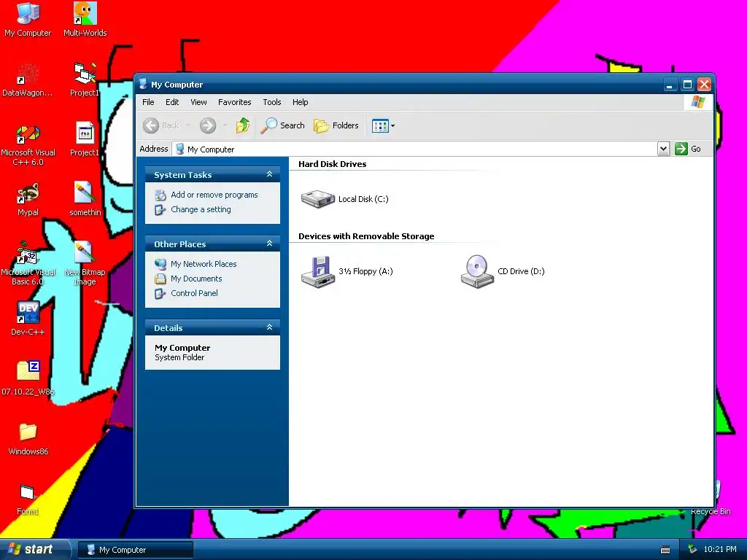Screen dimensions: 747x560
Task: Click Change a setting link
Action: pos(201,209)
